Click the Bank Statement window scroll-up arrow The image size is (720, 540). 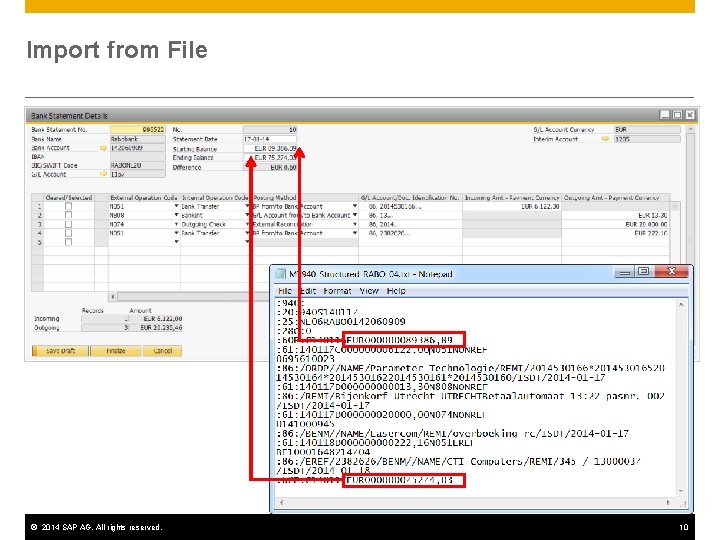click(690, 130)
